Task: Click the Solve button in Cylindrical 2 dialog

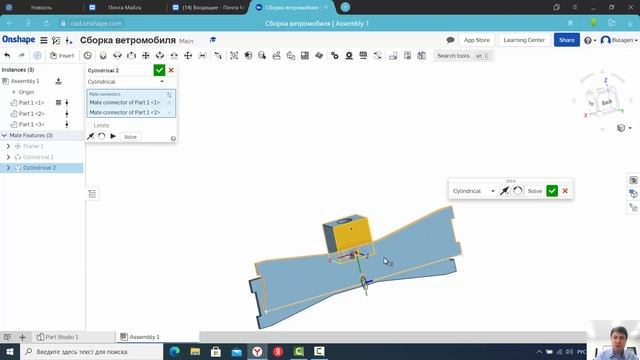Action: (131, 137)
